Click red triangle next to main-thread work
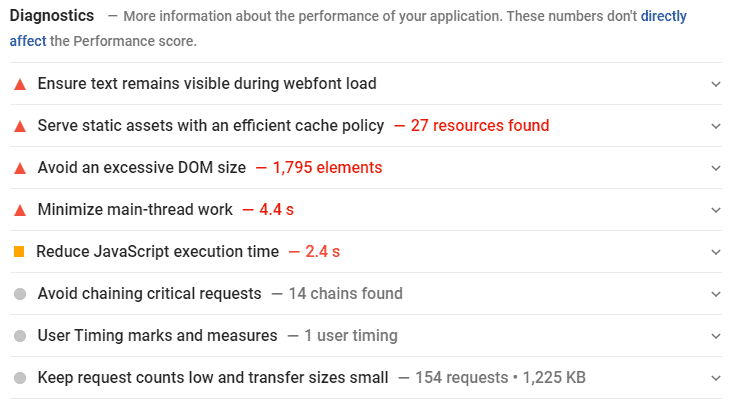 point(20,210)
